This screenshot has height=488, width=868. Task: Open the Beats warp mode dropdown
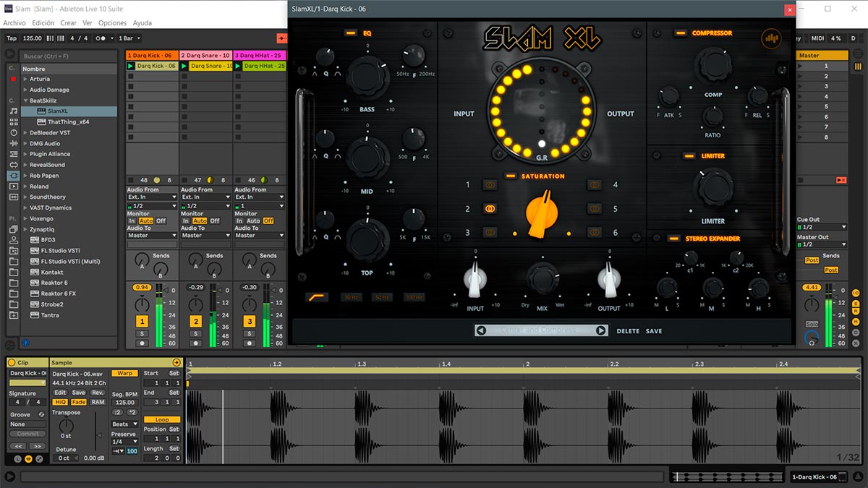[x=124, y=424]
